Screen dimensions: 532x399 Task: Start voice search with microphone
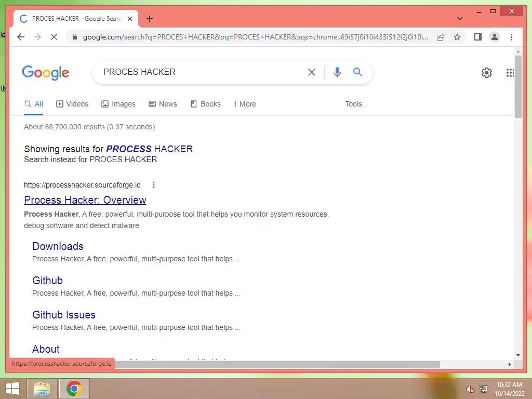[337, 72]
